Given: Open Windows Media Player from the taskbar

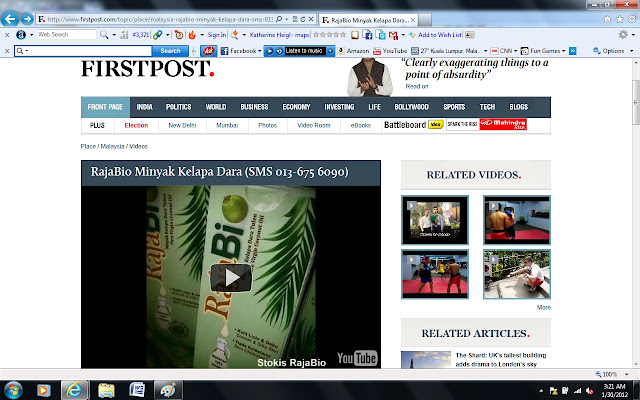Looking at the screenshot, I should click(x=44, y=391).
